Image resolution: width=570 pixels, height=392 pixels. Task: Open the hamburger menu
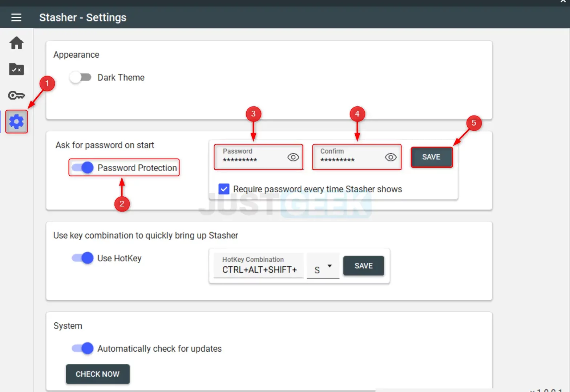coord(16,17)
